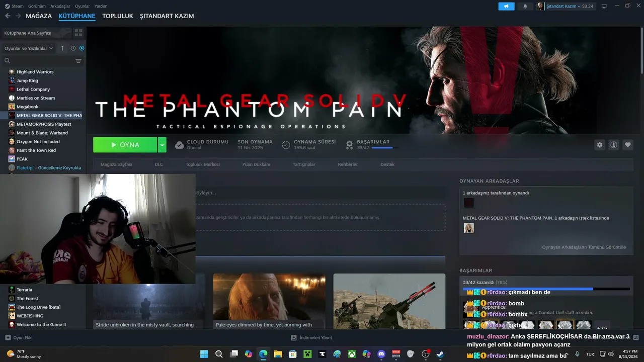The width and height of the screenshot is (644, 362).
Task: Open İndirmeleri Yönet downloads
Action: 311,338
